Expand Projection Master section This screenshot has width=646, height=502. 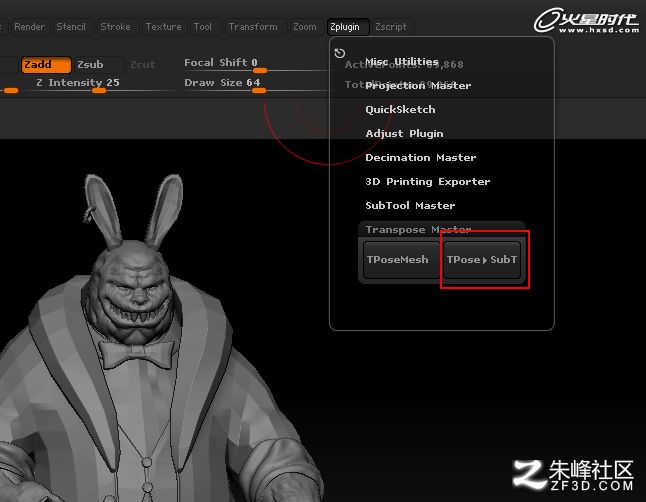pos(418,86)
